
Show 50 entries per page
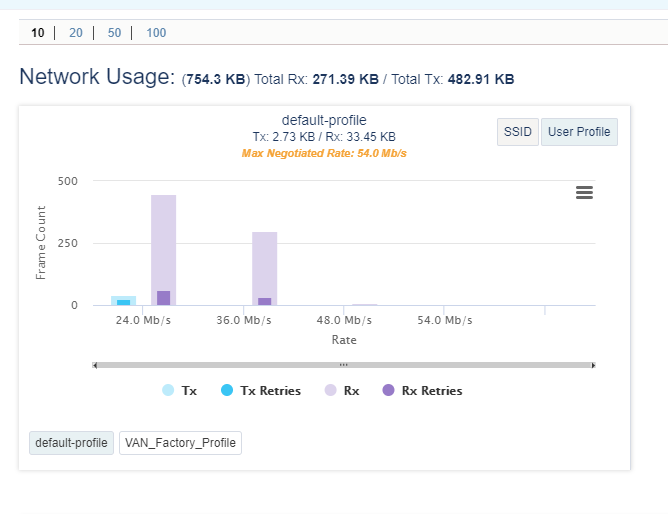114,33
